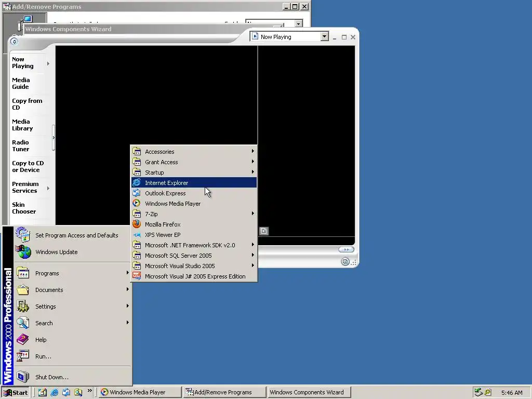The width and height of the screenshot is (532, 399).
Task: Click the Documents folder icon
Action: 23,290
